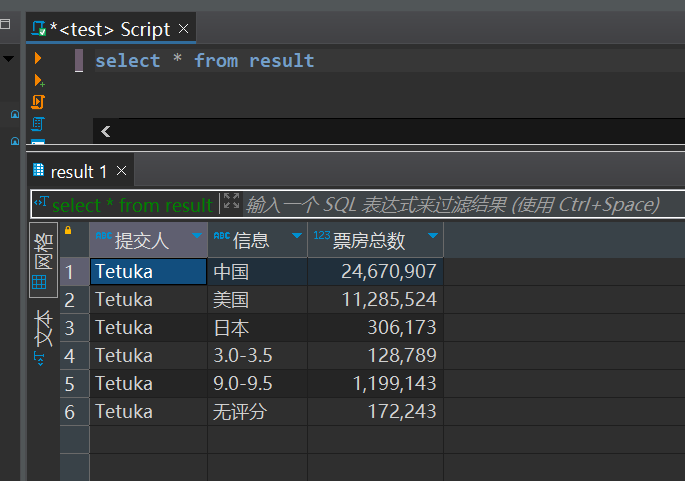Switch to text view (文本) side tab
Screen dimensions: 685x481
coord(43,336)
